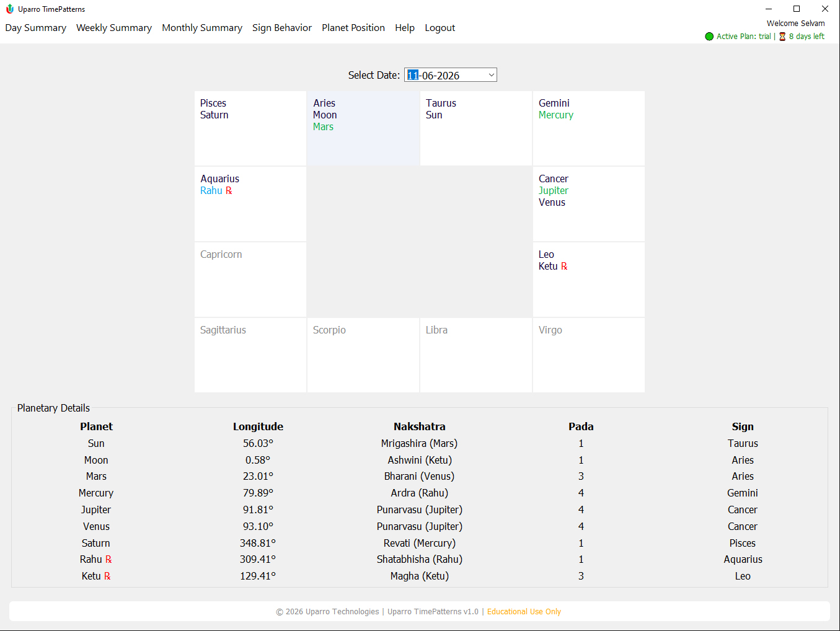The image size is (840, 631).
Task: Select the Sagittarius chart cell
Action: click(250, 355)
